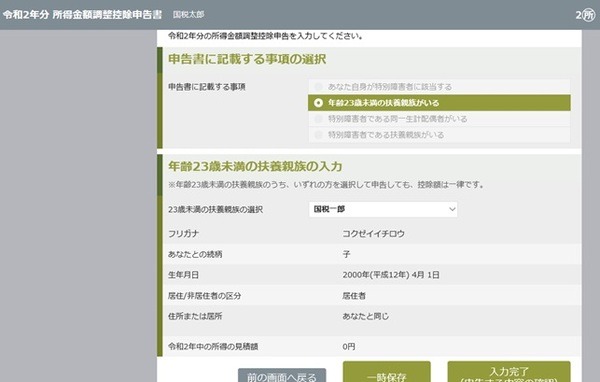Click the heading 年齢23歳未満の扶養親族の入力
The height and width of the screenshot is (382, 600).
255,167
